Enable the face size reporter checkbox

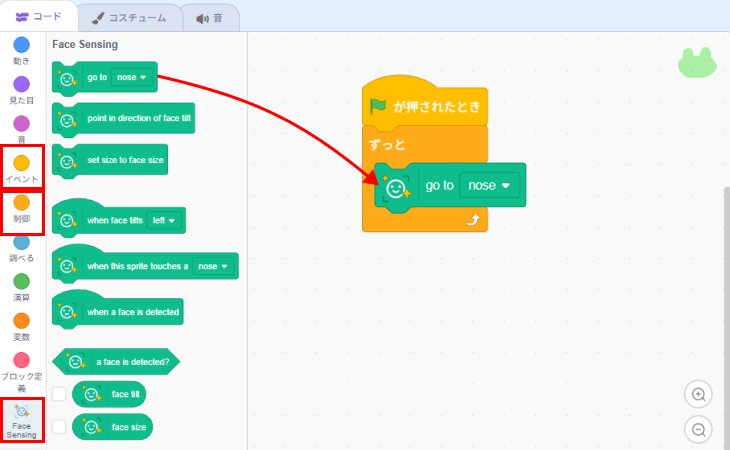click(59, 427)
